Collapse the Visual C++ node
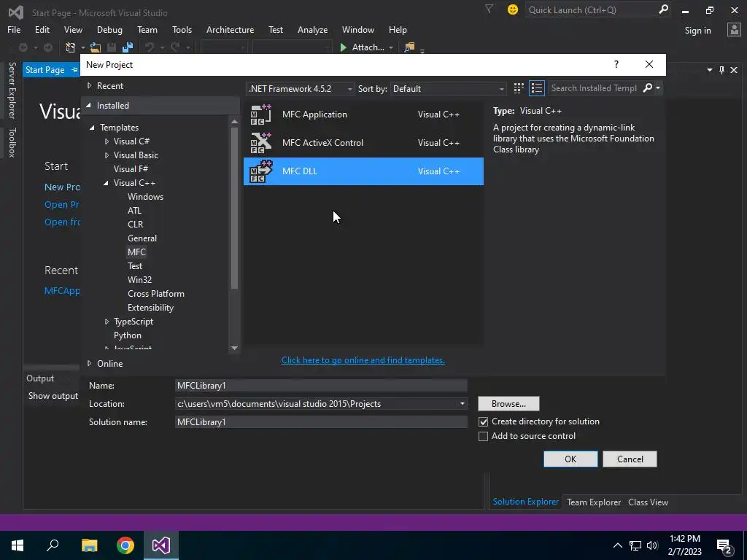 (x=106, y=183)
